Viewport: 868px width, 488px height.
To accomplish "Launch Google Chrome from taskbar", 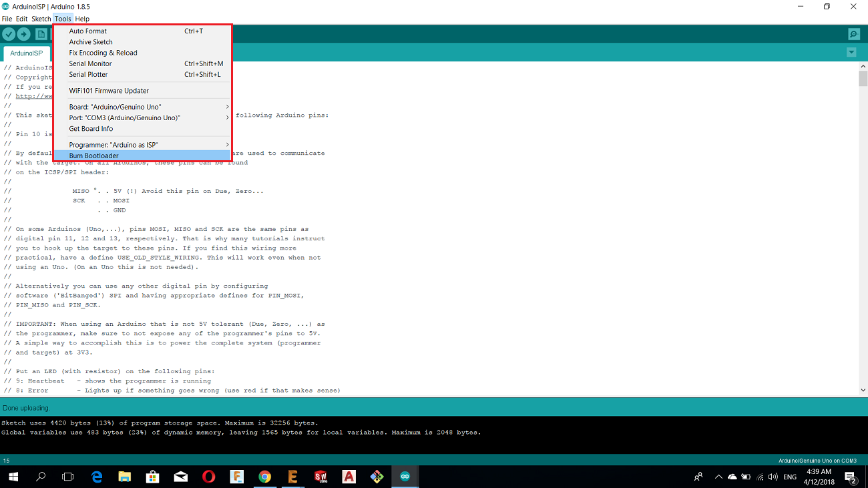I will (264, 477).
